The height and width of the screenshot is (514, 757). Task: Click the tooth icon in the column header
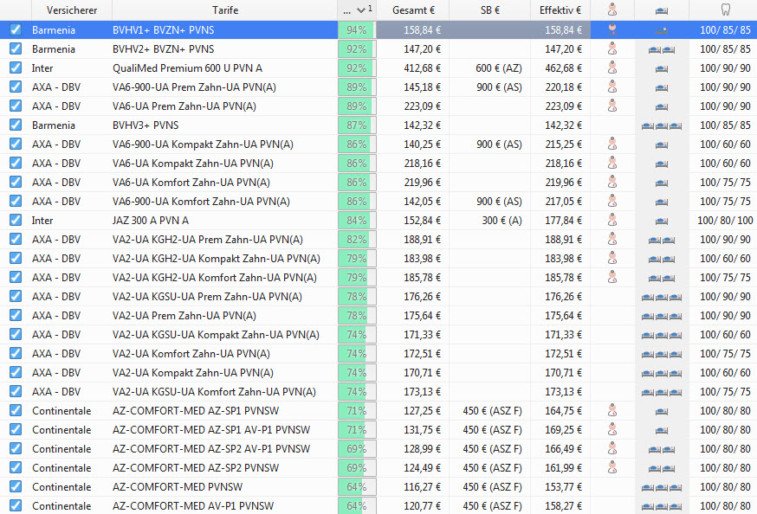coord(725,10)
